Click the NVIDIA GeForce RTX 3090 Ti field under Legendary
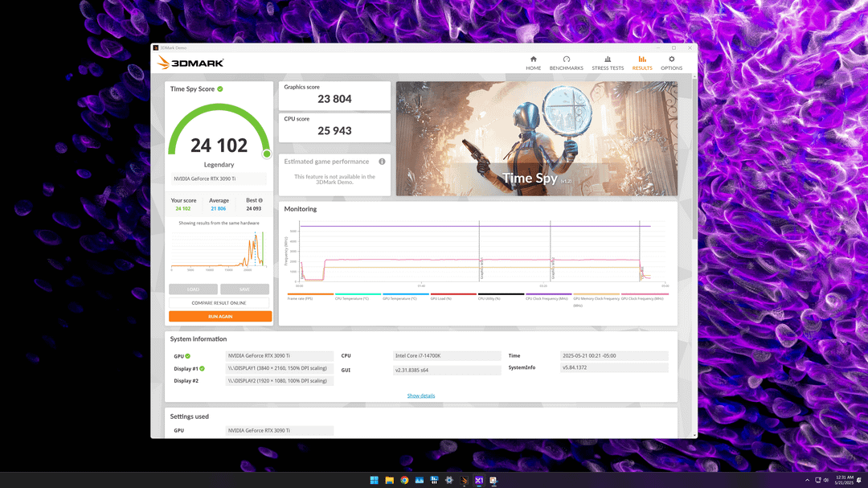 (x=219, y=179)
